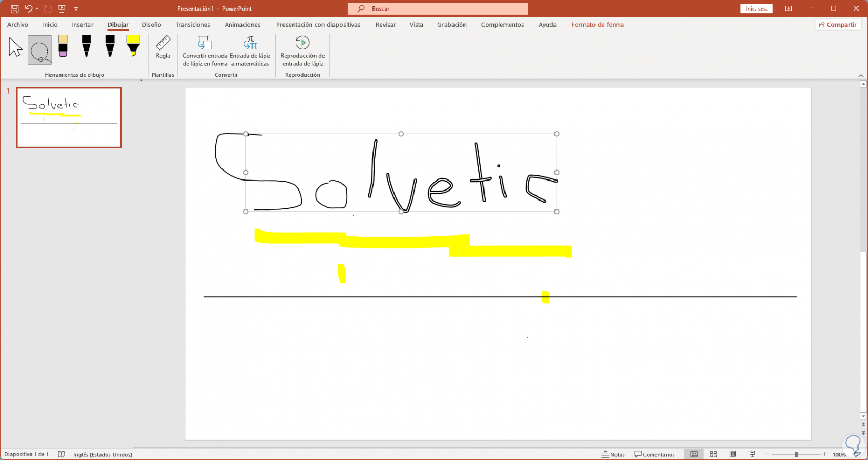Select the long horizontal line on the slide
Screen dimensions: 868x460
(x=500, y=297)
